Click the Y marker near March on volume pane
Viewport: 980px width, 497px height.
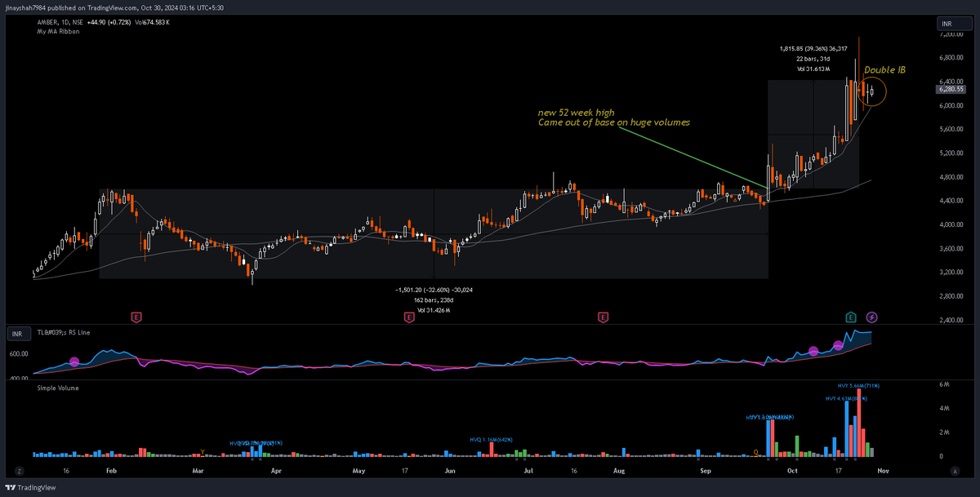203,450
